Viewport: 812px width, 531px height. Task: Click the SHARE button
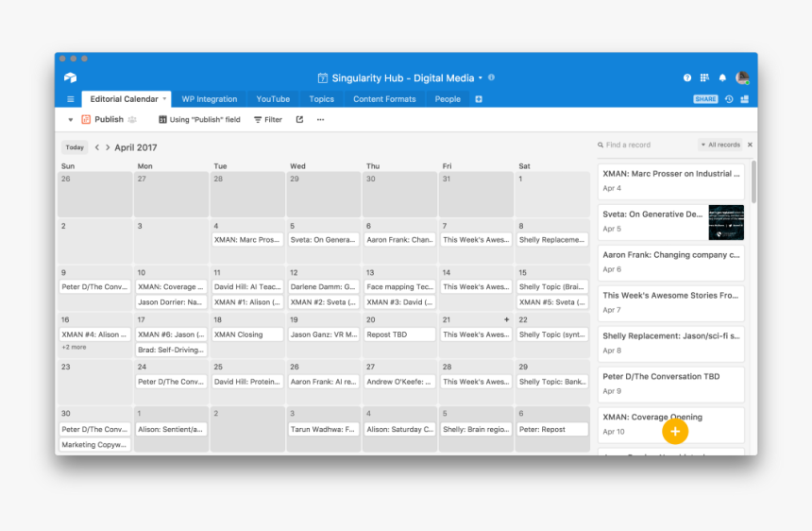(x=705, y=99)
